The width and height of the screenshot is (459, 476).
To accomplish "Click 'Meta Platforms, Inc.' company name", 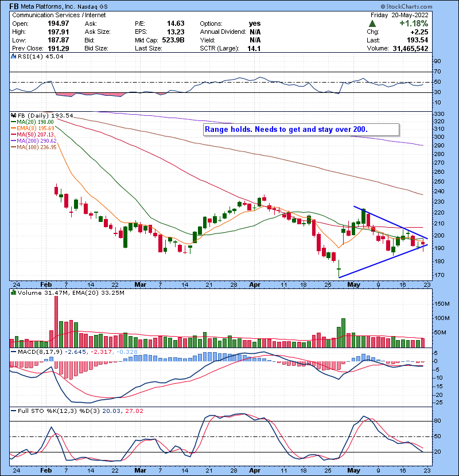I will pos(48,6).
